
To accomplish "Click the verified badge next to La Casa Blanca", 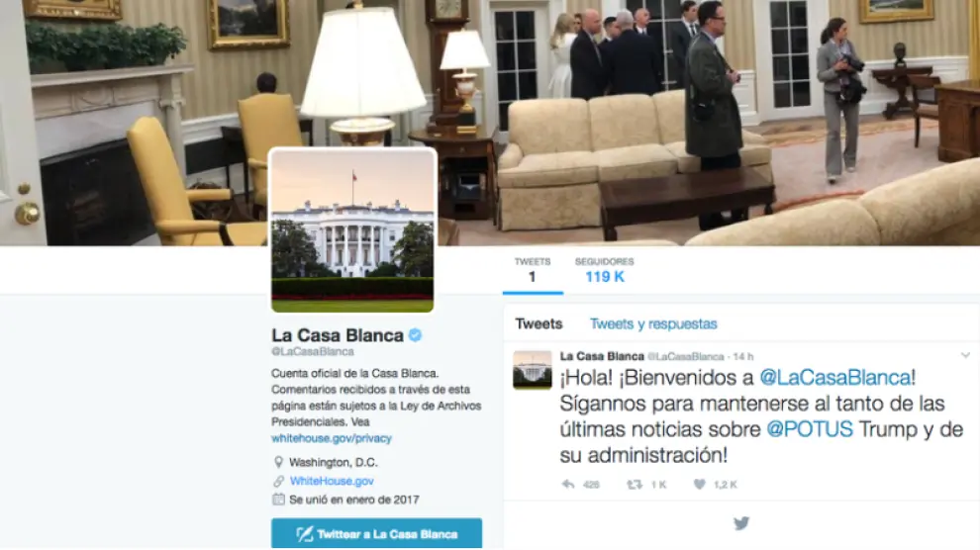I will click(415, 335).
